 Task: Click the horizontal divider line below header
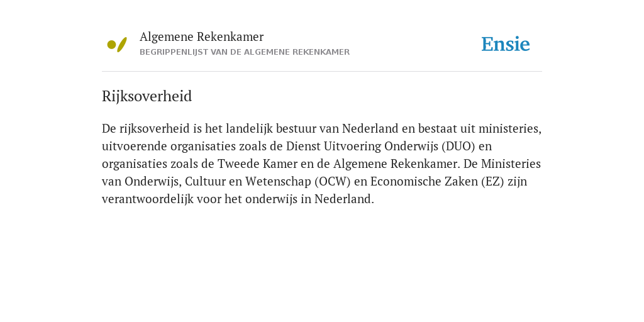tap(322, 72)
